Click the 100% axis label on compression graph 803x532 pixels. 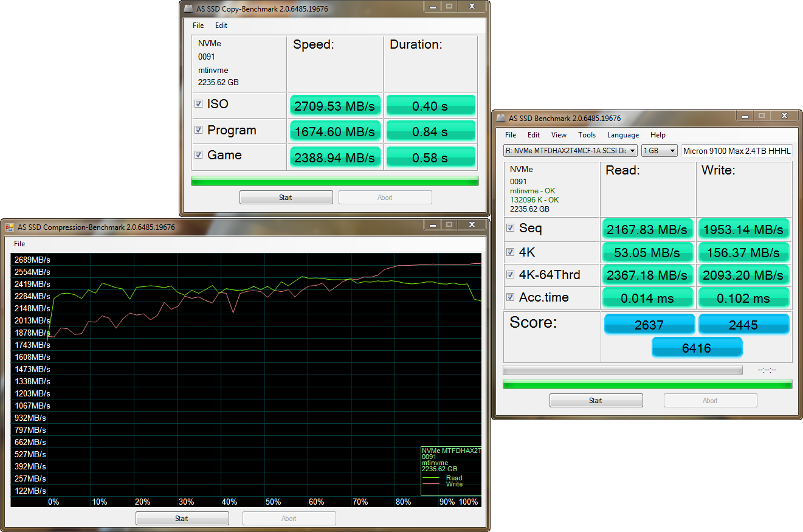tap(468, 502)
